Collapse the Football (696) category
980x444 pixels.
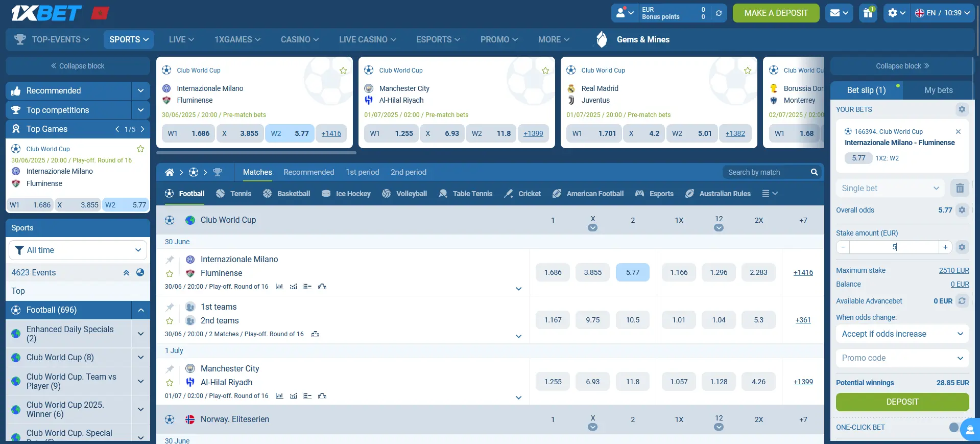140,310
